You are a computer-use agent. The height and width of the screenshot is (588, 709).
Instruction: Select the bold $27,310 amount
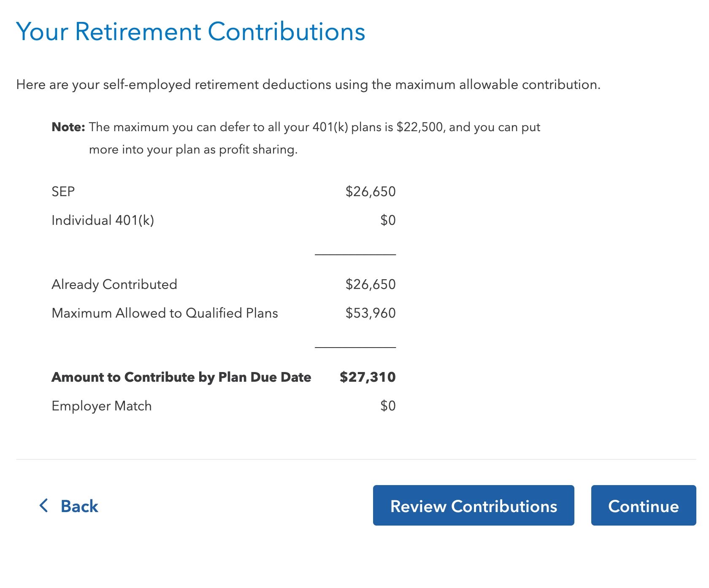(x=368, y=377)
